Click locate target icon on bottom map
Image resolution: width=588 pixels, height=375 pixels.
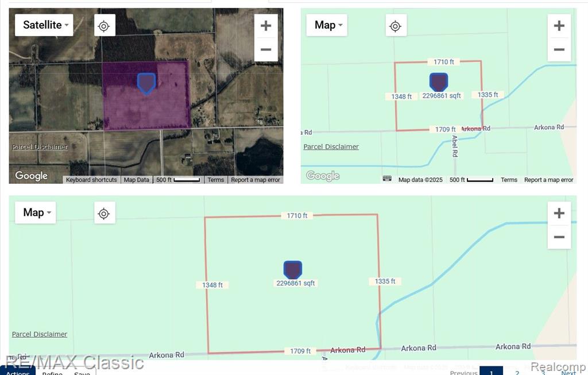coord(104,214)
